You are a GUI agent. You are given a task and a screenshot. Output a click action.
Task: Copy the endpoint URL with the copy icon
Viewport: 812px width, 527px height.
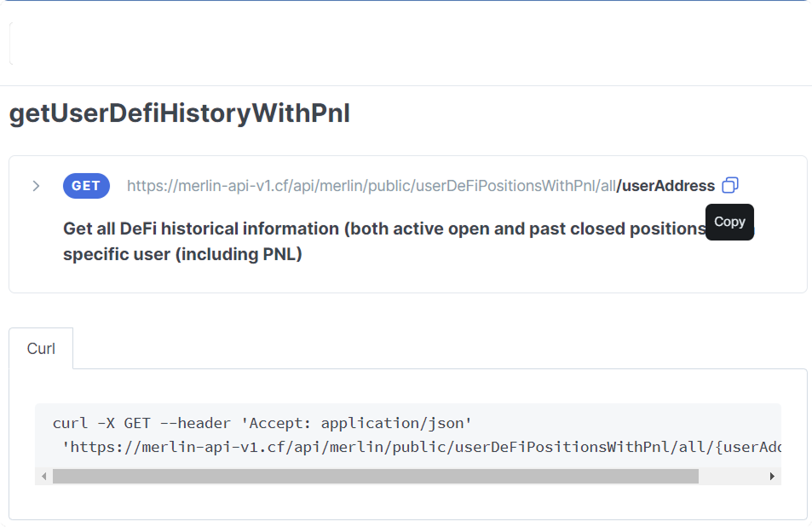click(x=730, y=185)
